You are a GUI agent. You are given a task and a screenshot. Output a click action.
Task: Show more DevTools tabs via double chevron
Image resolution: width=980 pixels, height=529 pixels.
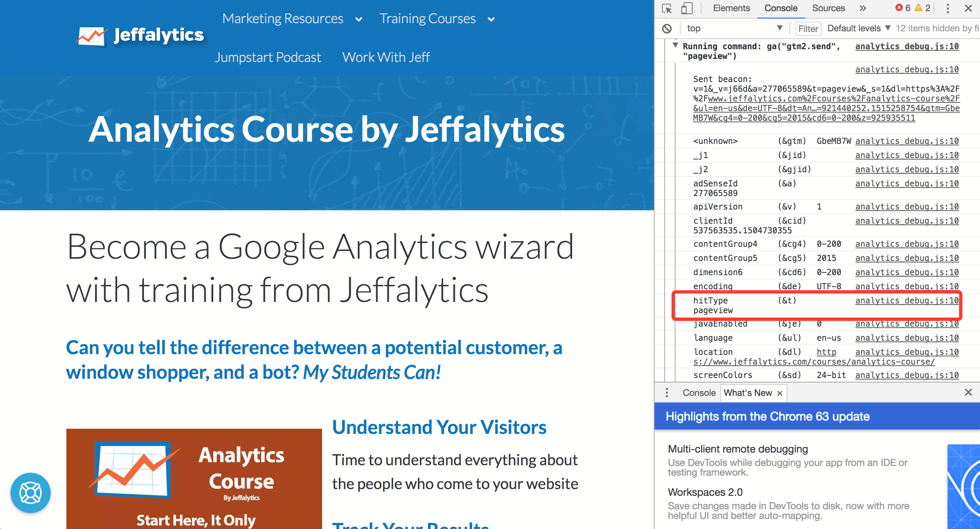pyautogui.click(x=863, y=8)
